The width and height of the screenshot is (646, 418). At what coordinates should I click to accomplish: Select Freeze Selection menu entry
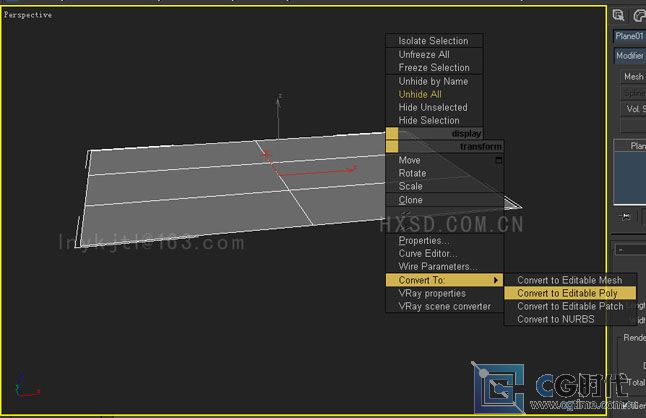[x=433, y=68]
